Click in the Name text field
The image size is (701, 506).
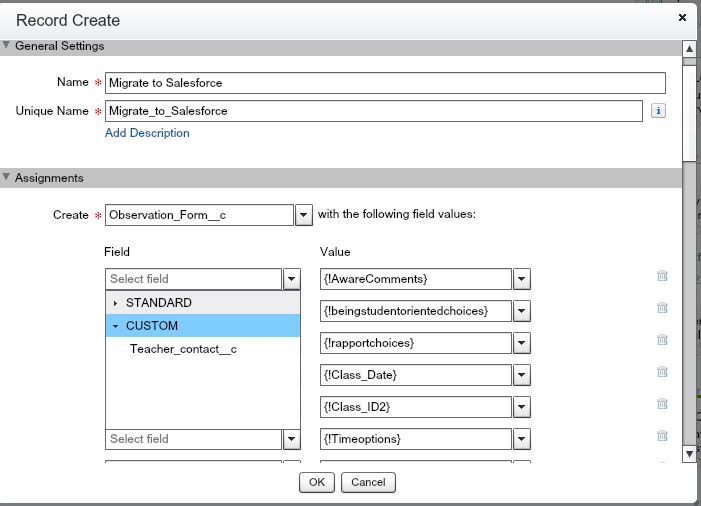coord(385,83)
